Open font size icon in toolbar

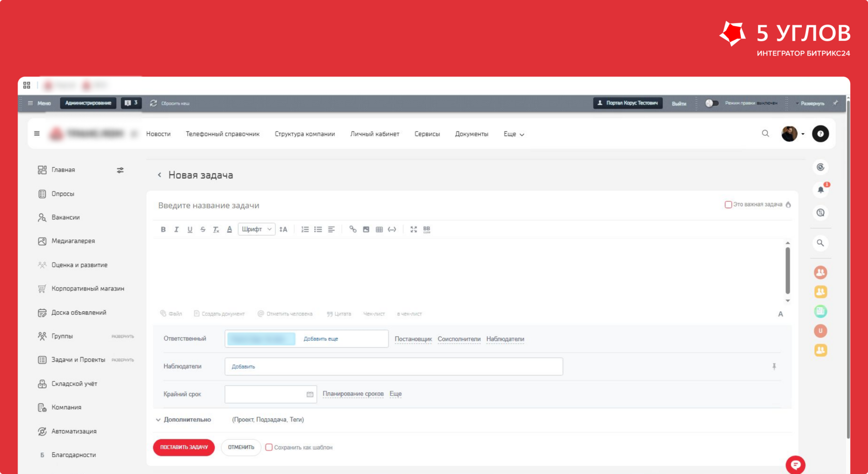point(283,229)
